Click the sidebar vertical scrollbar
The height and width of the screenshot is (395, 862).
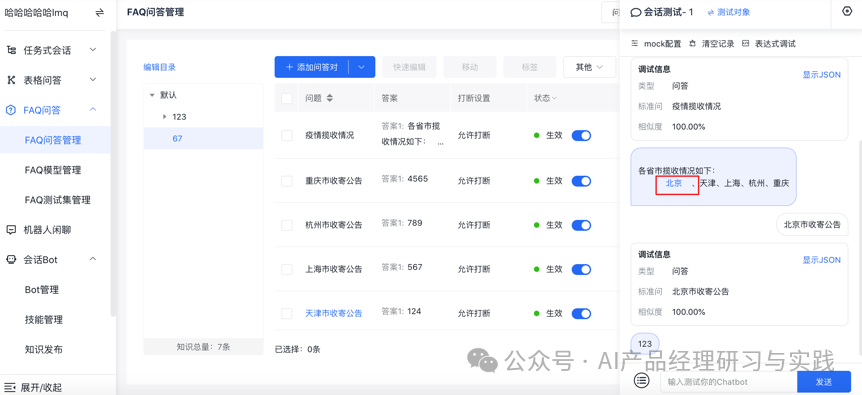coord(113,173)
